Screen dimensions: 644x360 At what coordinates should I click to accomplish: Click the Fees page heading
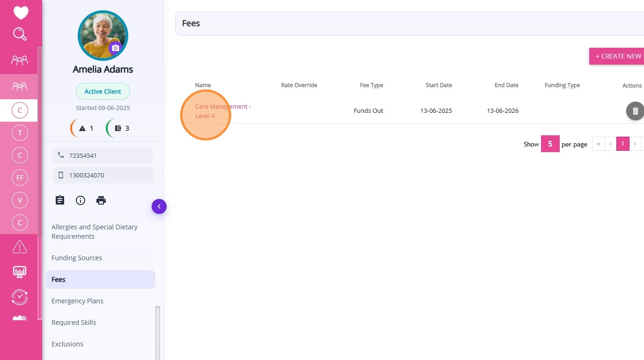pyautogui.click(x=191, y=23)
